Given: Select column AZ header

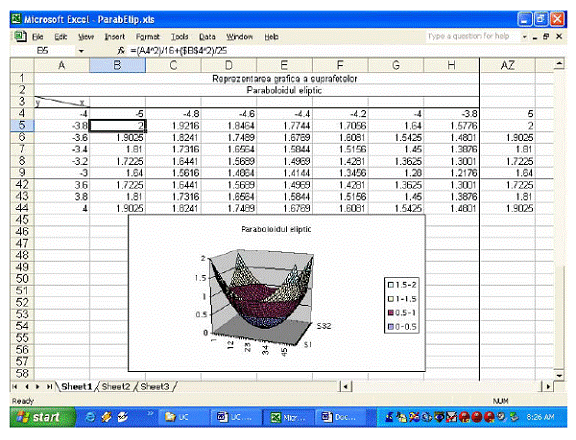Looking at the screenshot, I should click(507, 65).
